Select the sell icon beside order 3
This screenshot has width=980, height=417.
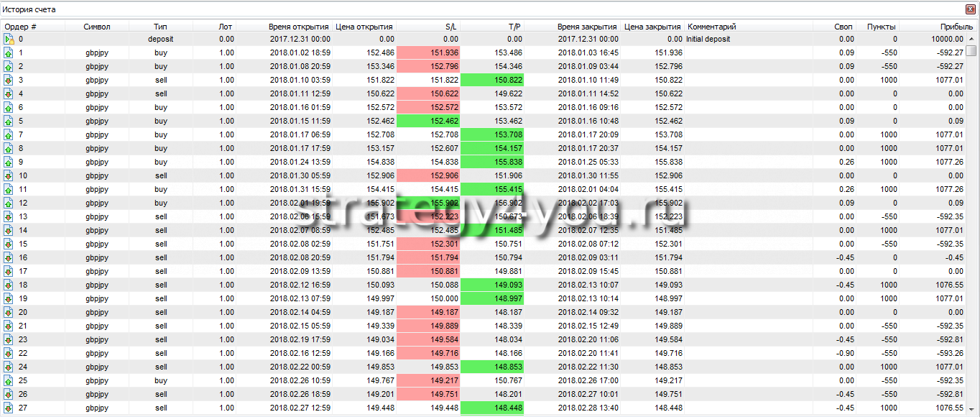(x=9, y=81)
